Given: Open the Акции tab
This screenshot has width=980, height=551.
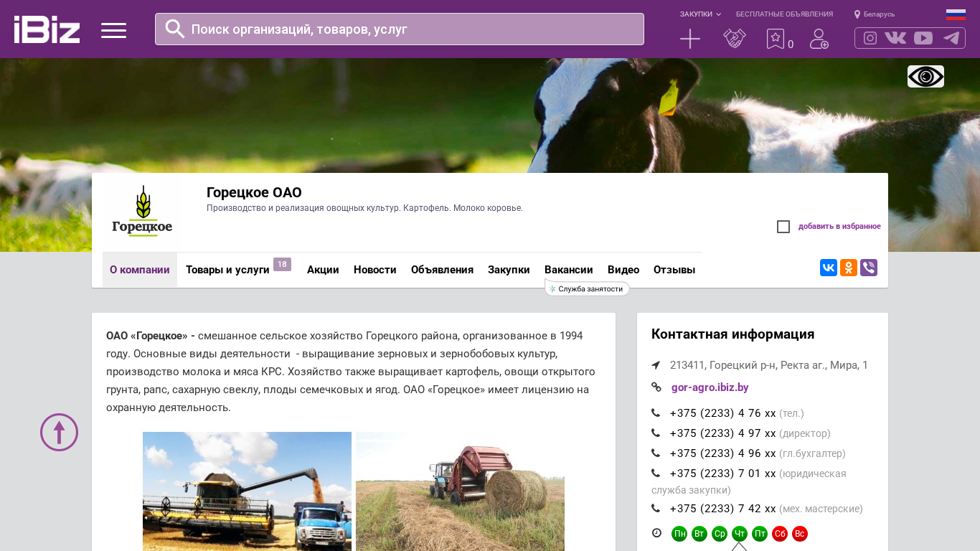Looking at the screenshot, I should coord(323,270).
